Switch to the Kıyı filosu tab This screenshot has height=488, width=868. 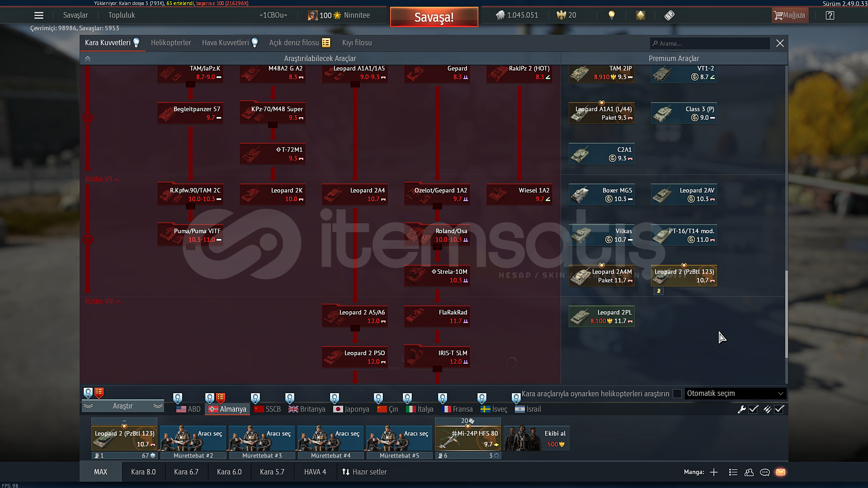(x=357, y=42)
